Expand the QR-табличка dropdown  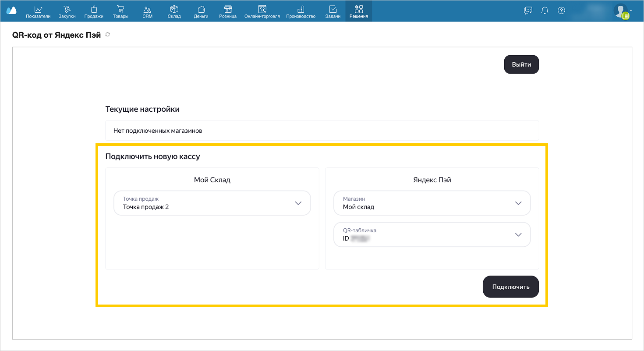[432, 235]
